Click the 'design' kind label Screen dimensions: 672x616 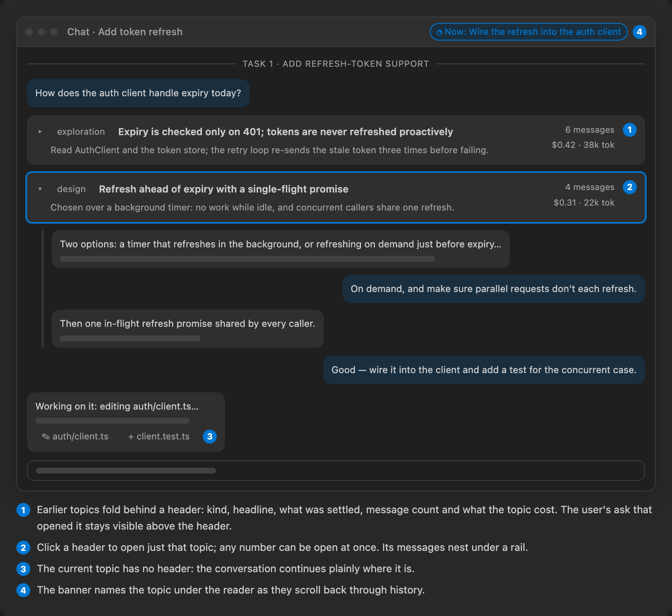71,189
